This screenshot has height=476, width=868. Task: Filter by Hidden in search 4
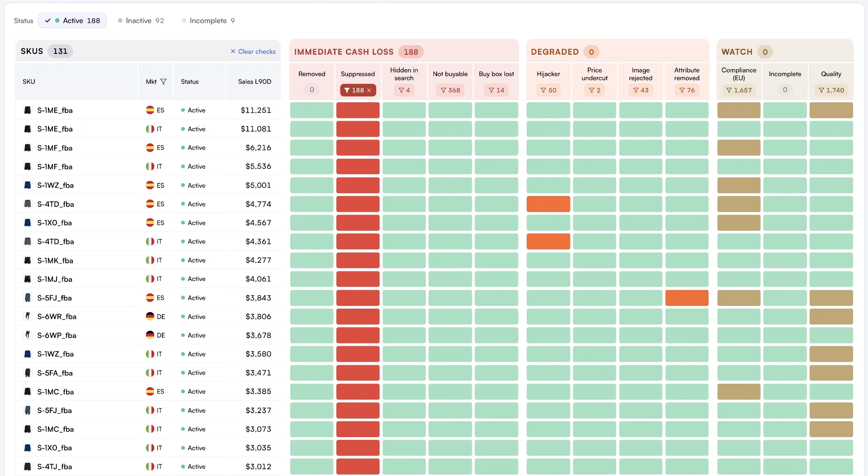tap(404, 90)
